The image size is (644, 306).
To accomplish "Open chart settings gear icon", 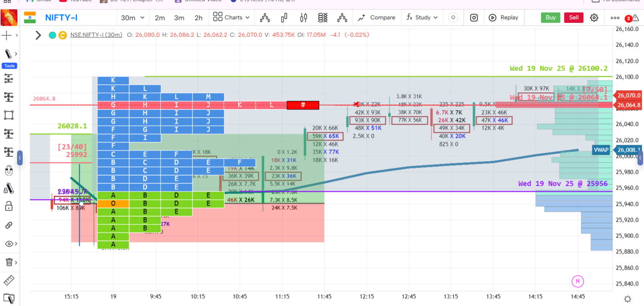I will click(594, 18).
